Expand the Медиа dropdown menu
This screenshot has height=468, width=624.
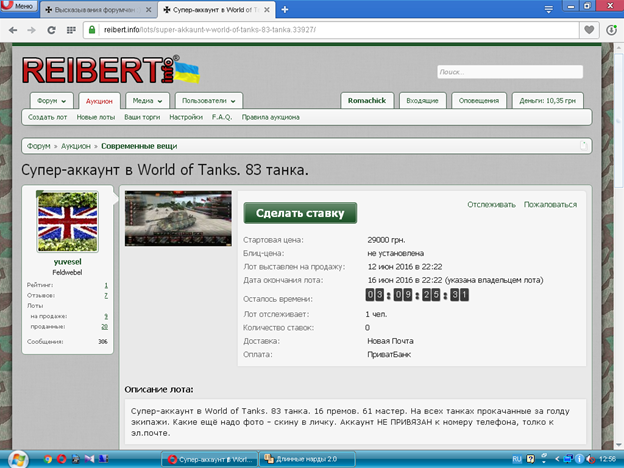pyautogui.click(x=147, y=101)
